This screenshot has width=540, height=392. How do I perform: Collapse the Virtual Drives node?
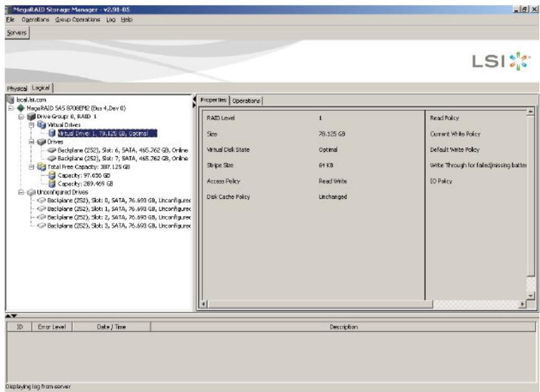click(32, 125)
